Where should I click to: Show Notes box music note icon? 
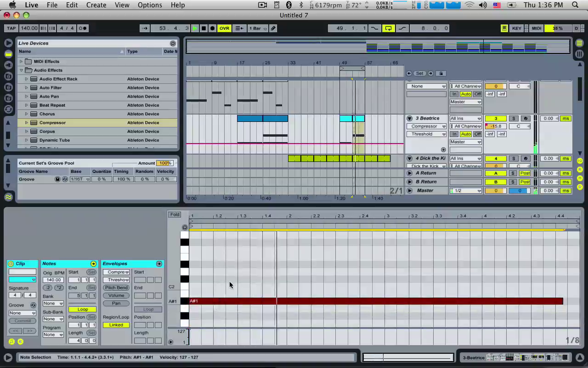tap(11, 341)
